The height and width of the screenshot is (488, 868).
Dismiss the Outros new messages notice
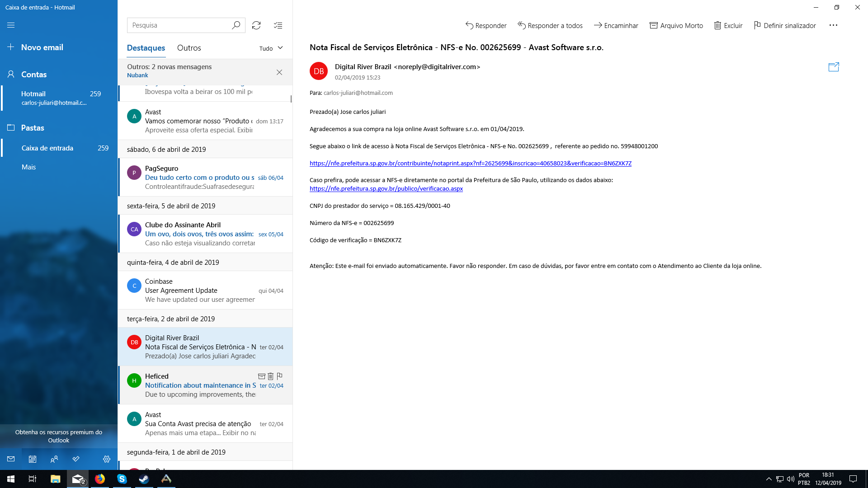click(x=279, y=72)
